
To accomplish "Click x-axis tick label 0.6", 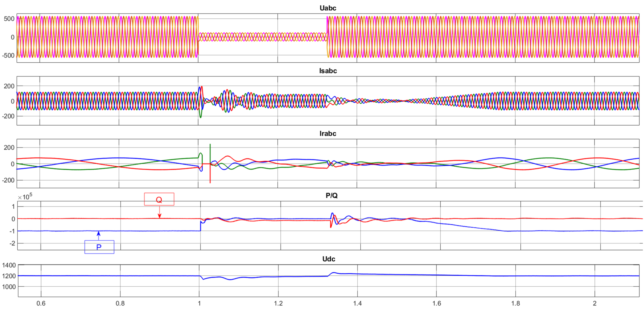I will [x=41, y=304].
